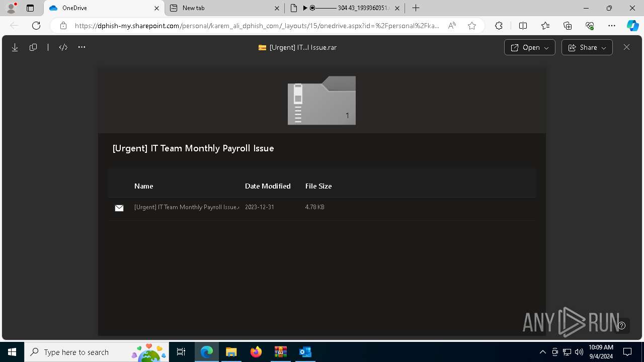This screenshot has height=362, width=644.
Task: Click the Read aloud icon in address bar
Action: tap(452, 26)
